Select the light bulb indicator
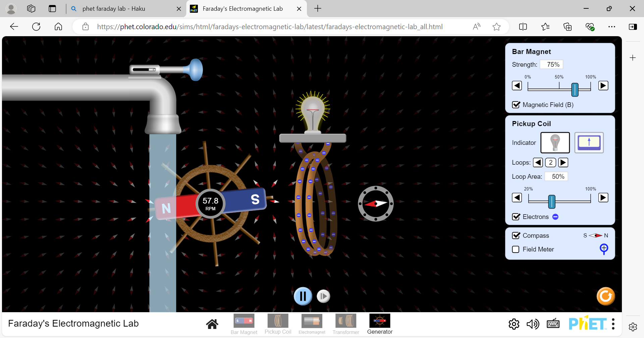 pos(555,143)
